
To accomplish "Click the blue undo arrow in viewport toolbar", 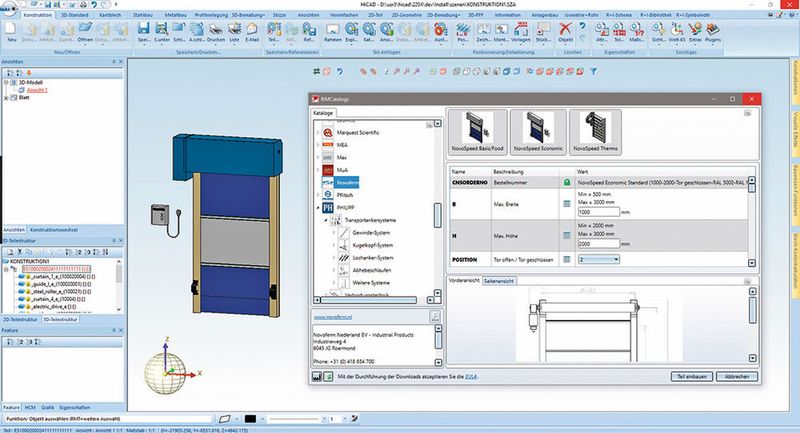I will [x=339, y=72].
